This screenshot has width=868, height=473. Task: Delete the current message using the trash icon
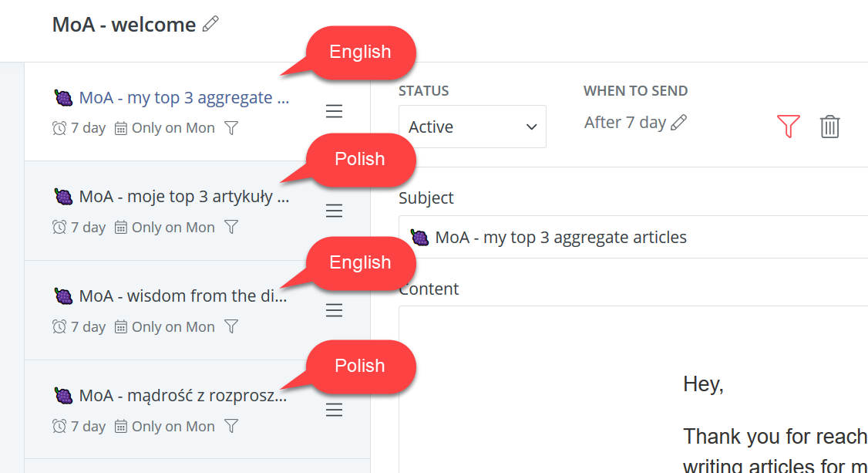(x=830, y=127)
